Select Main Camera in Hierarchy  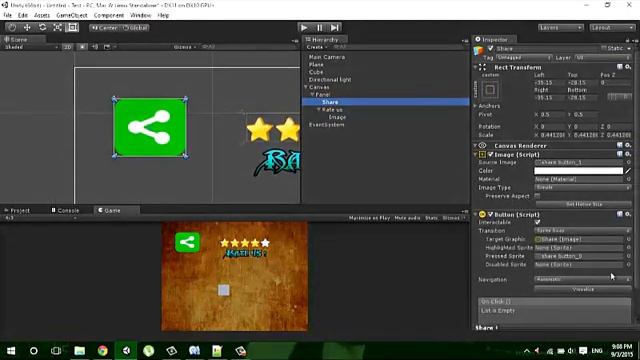click(327, 57)
